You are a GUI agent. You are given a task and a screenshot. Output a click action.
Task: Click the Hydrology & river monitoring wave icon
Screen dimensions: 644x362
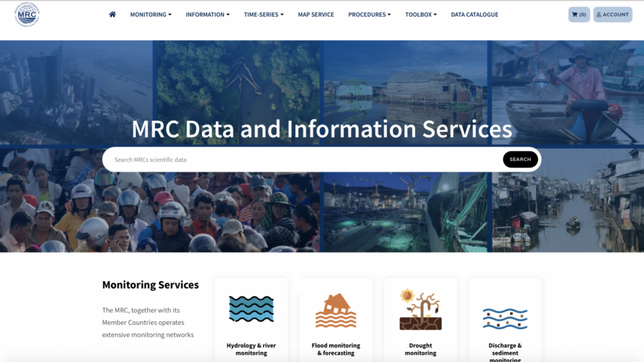click(x=251, y=309)
